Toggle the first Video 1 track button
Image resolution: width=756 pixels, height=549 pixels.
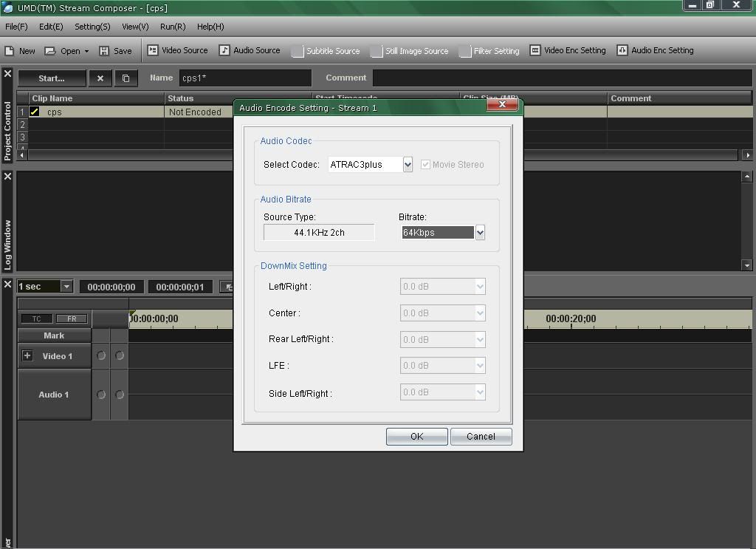click(x=100, y=355)
